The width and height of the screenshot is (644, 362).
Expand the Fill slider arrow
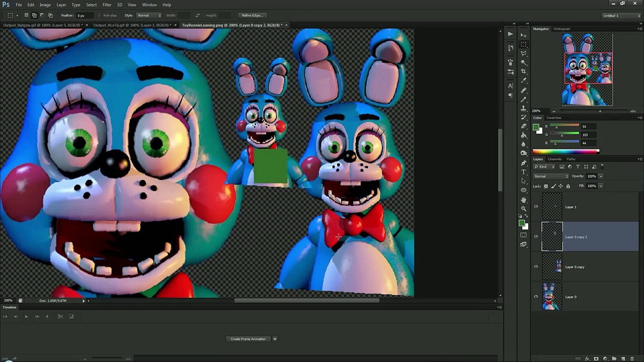(x=601, y=186)
